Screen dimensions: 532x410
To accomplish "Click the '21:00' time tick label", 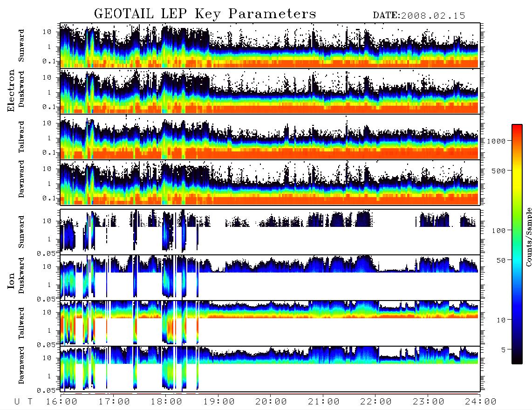I will click(324, 402).
